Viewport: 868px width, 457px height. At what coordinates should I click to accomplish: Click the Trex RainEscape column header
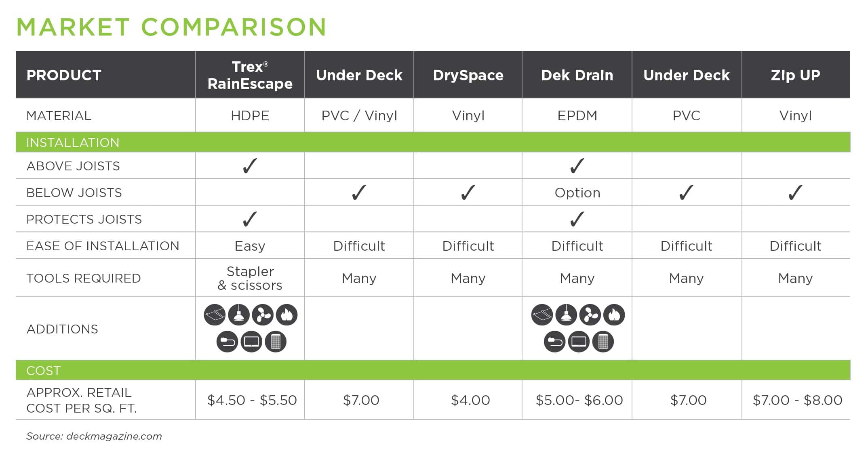coord(250,75)
